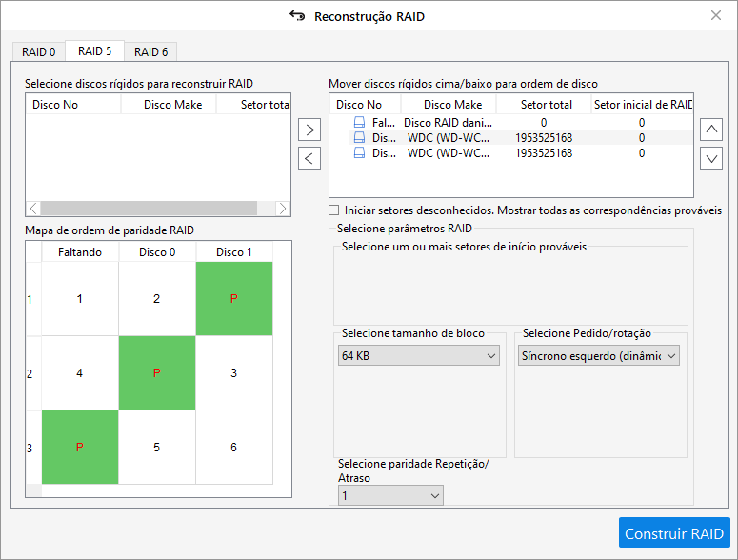Click the Setor inicial de RAID column header
Image resolution: width=738 pixels, height=560 pixels.
coord(642,105)
